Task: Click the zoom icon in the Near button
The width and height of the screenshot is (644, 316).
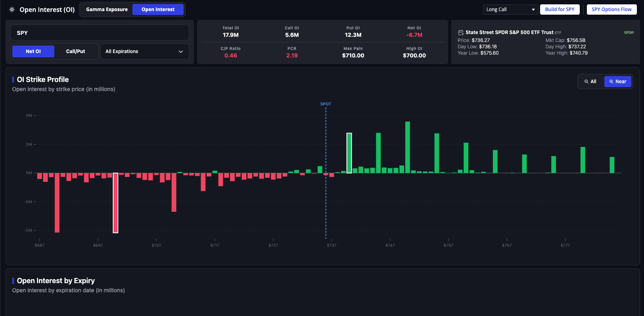Action: 611,82
